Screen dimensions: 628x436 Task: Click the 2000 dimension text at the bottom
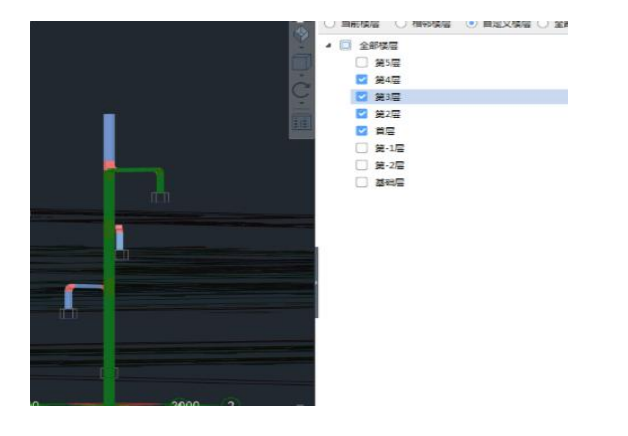pos(185,403)
